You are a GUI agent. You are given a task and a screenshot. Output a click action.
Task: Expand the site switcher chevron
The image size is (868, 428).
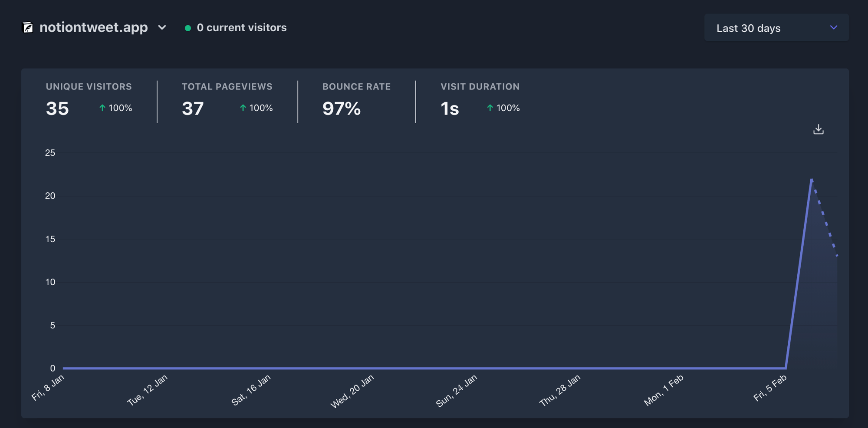tap(162, 28)
